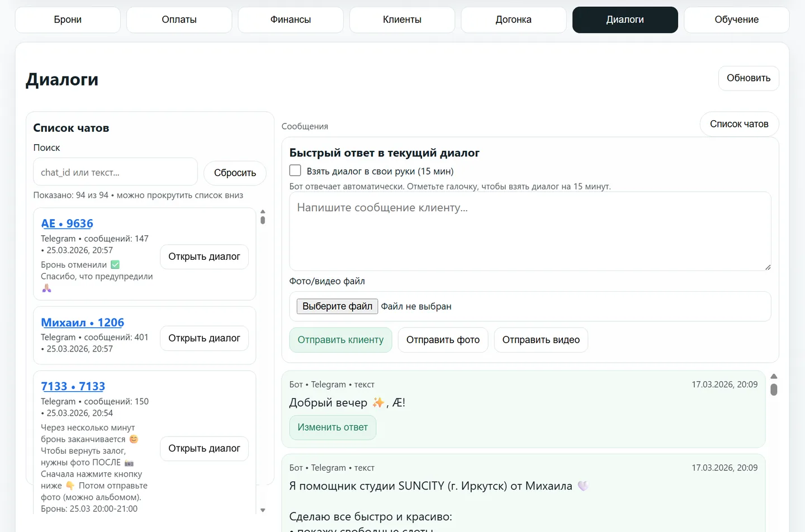Click the chat search input field
The width and height of the screenshot is (805, 532).
[x=115, y=172]
